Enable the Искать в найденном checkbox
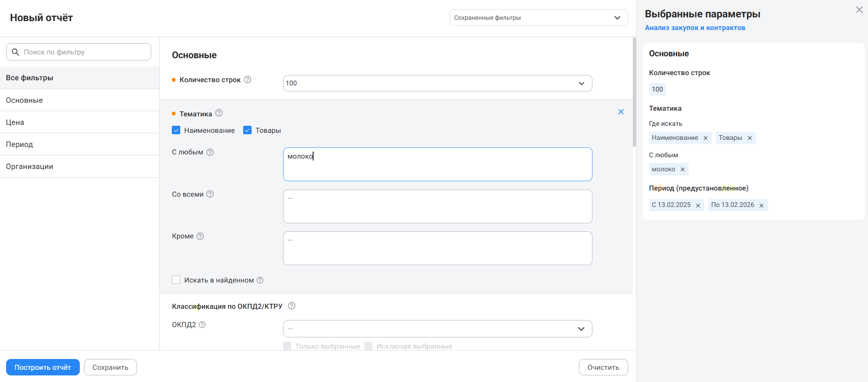This screenshot has height=382, width=868. (176, 280)
